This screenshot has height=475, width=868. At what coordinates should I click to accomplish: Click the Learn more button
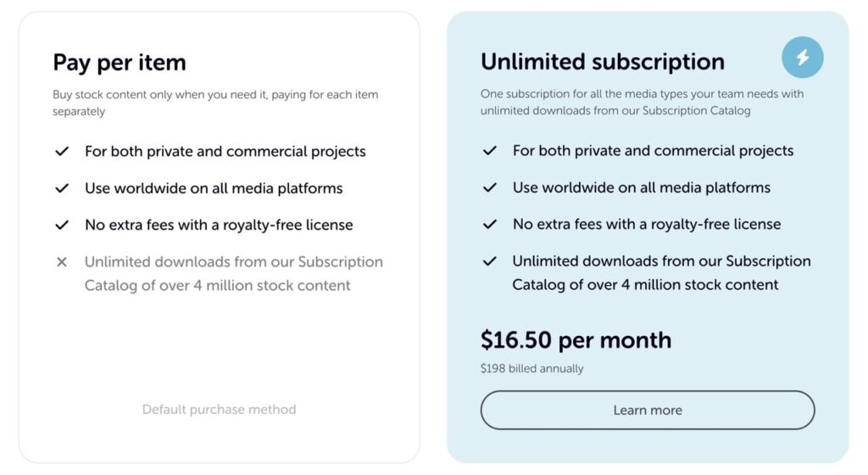click(647, 411)
